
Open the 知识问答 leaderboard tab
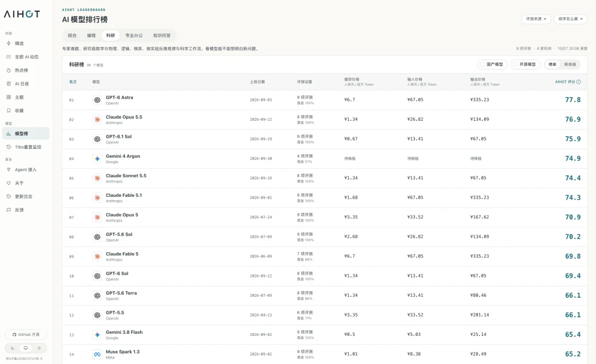point(162,35)
